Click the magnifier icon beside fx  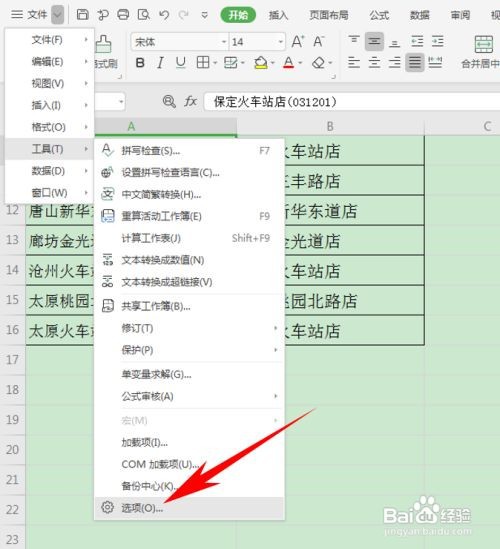[x=169, y=102]
